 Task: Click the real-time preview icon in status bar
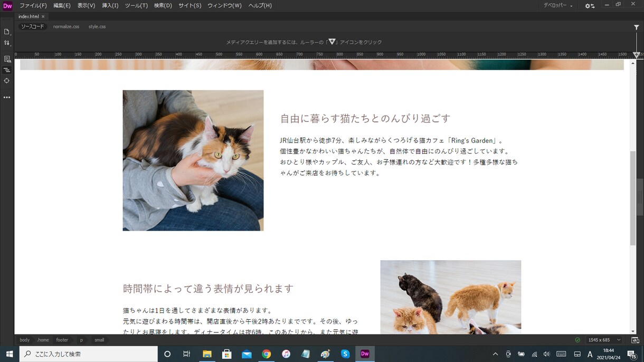[x=635, y=340]
